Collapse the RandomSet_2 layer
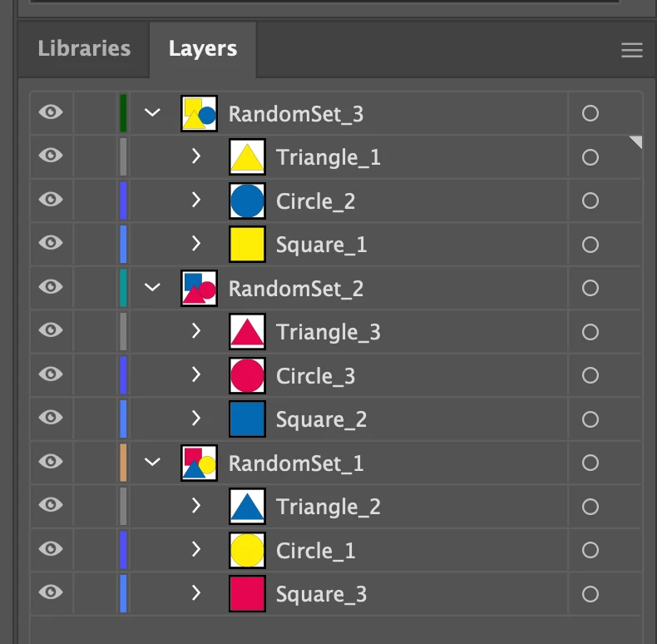This screenshot has height=644, width=657. tap(152, 287)
